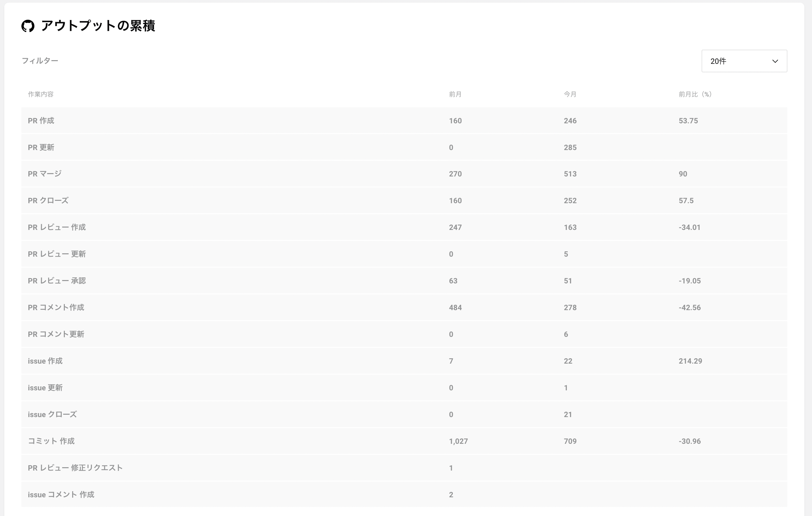Sort by the 今月 column header
The height and width of the screenshot is (516, 812).
coord(570,94)
